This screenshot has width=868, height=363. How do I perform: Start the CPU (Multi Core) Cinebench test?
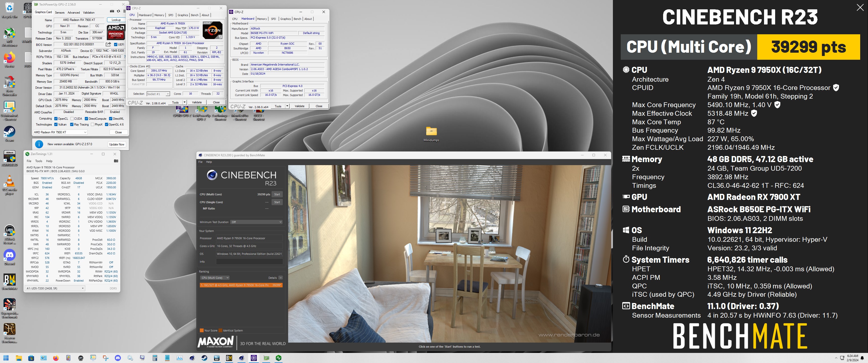coord(277,194)
